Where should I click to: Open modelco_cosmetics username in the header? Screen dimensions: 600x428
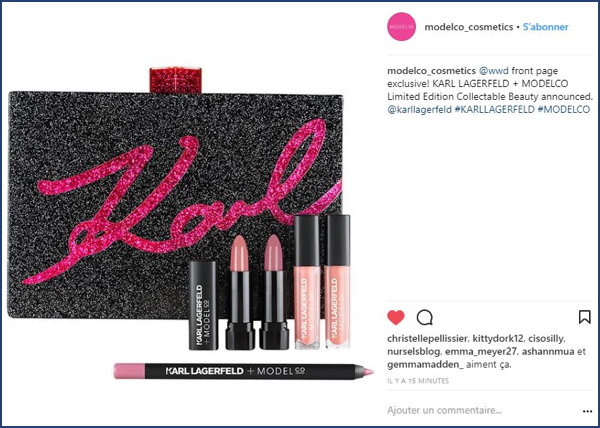tap(469, 27)
